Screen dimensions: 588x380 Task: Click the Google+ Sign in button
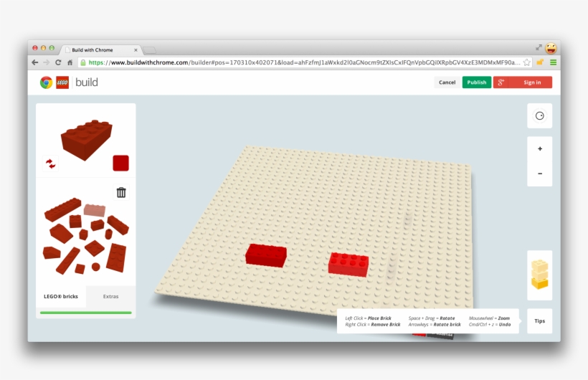click(x=523, y=82)
